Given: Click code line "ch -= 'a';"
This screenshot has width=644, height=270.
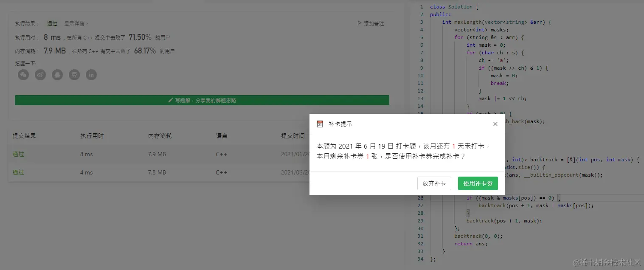Looking at the screenshot, I should 494,60.
